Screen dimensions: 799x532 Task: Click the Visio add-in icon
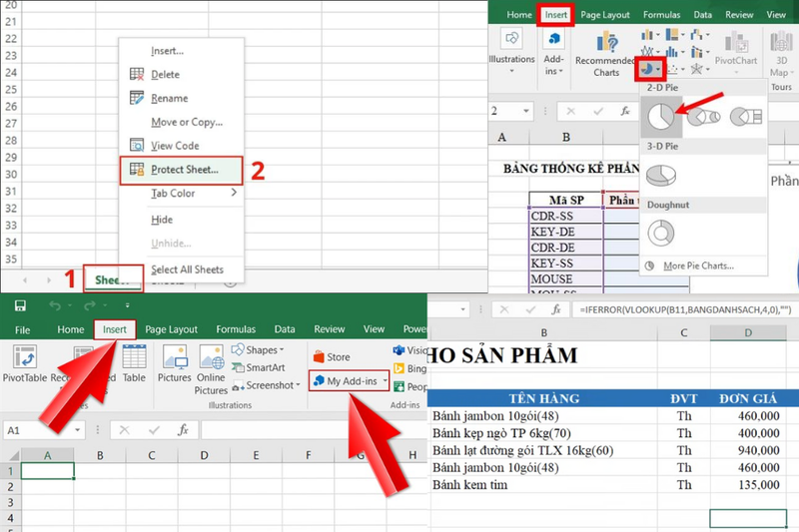click(399, 350)
